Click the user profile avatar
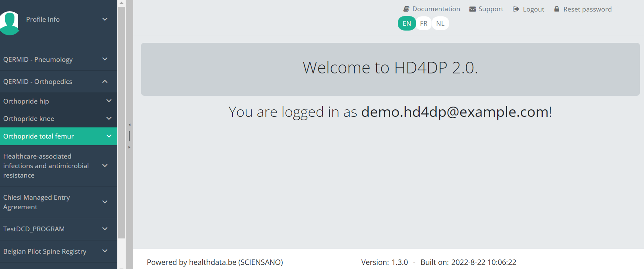This screenshot has height=269, width=644. coord(10,22)
